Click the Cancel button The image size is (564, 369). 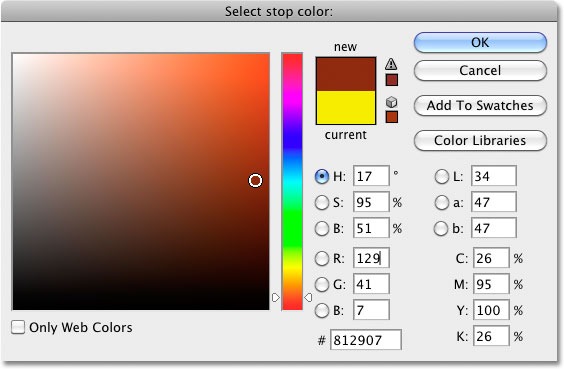click(480, 70)
